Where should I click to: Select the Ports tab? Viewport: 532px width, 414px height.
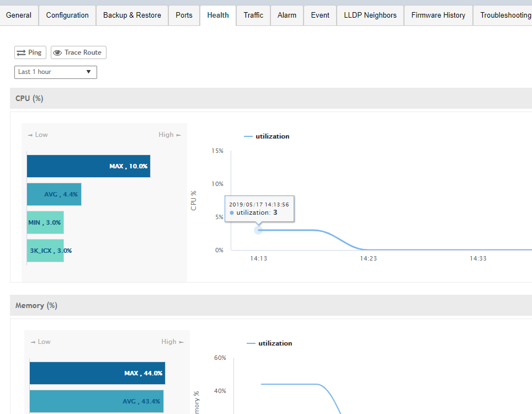pos(184,15)
